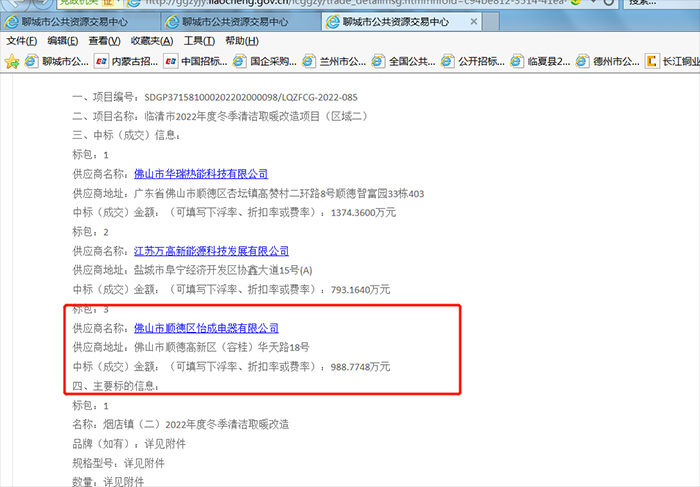Open the 查看(V) menu
700x487 pixels.
click(104, 41)
